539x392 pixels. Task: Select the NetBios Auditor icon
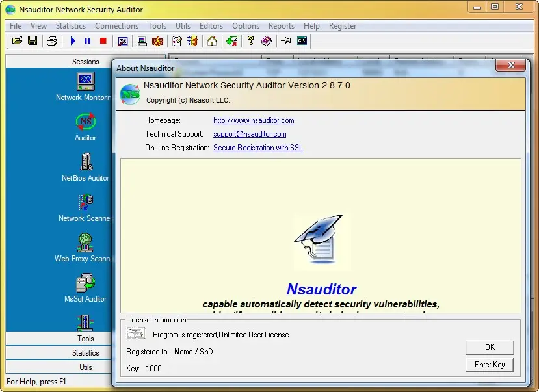pyautogui.click(x=86, y=162)
